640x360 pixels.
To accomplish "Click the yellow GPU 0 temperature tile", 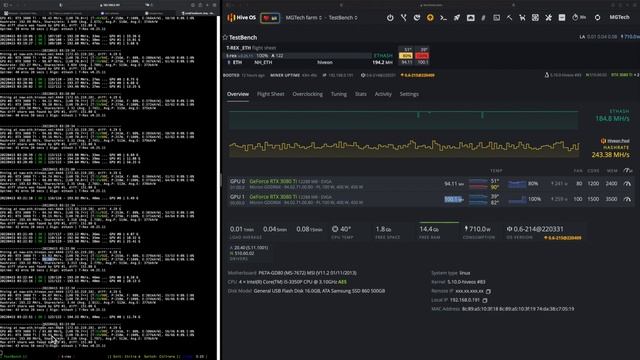I will (406, 56).
